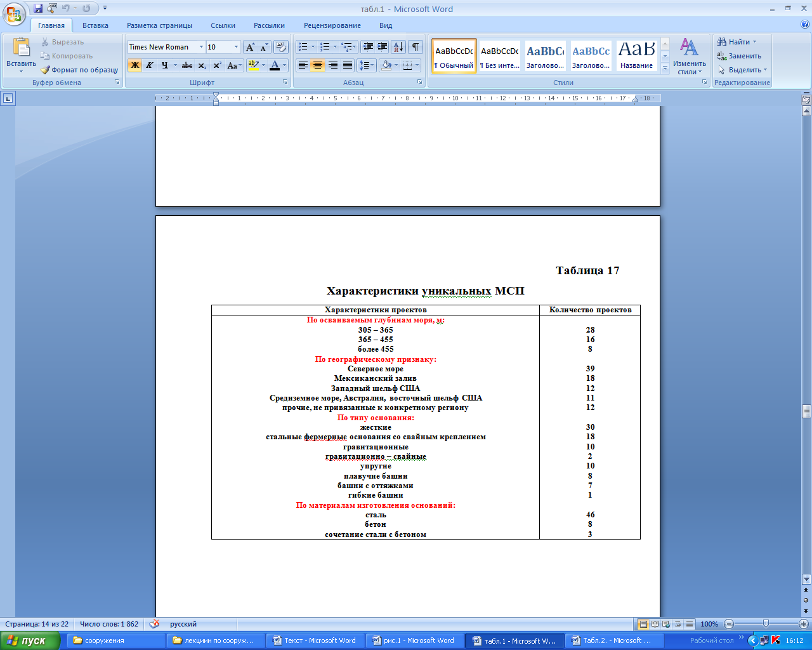Expand the numbering list dropdown

click(335, 47)
